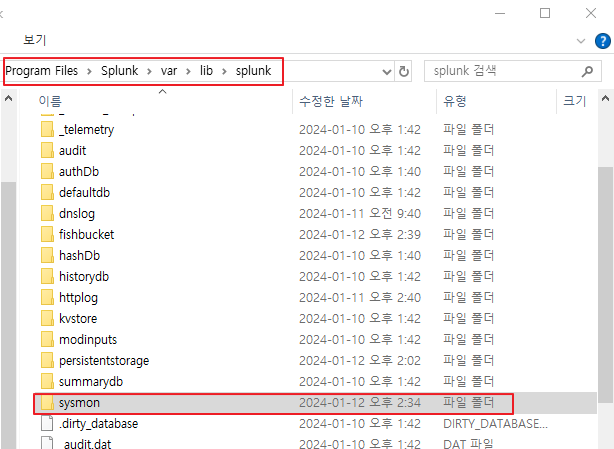Navigate to Program Files breadcrumb
Image resolution: width=614 pixels, height=449 pixels.
click(x=42, y=71)
